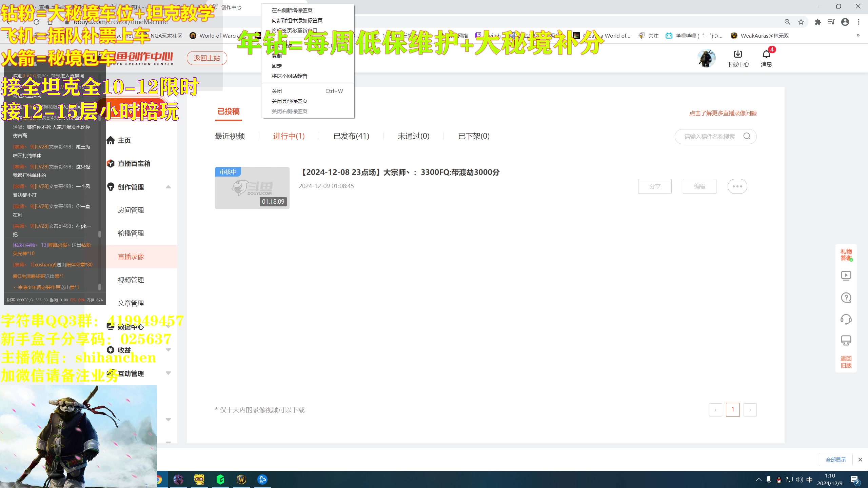868x488 pixels.
Task: Select the World of Warcraft taskbar icon
Action: point(241,479)
